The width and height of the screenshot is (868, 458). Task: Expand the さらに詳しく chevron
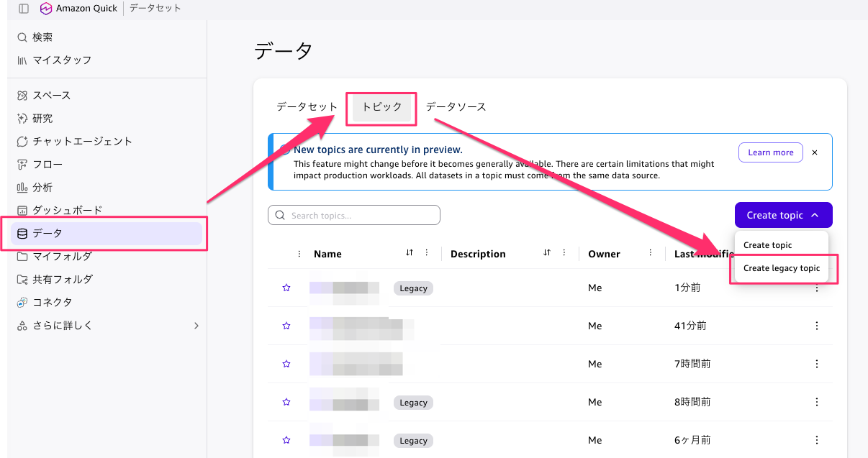pos(196,326)
